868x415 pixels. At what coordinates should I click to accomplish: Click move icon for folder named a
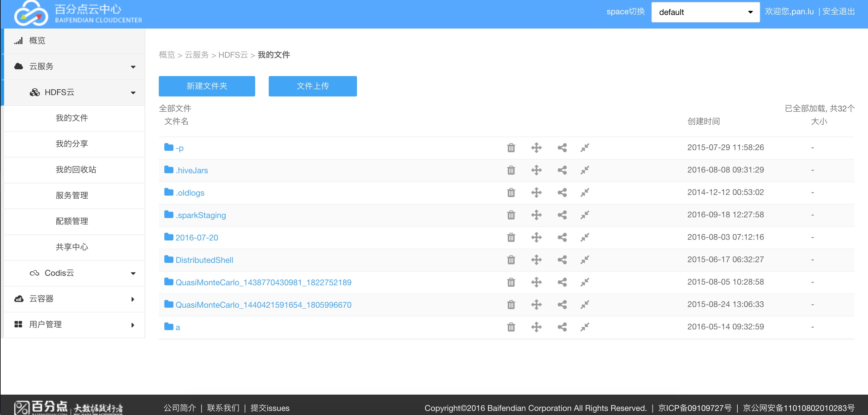pos(536,327)
